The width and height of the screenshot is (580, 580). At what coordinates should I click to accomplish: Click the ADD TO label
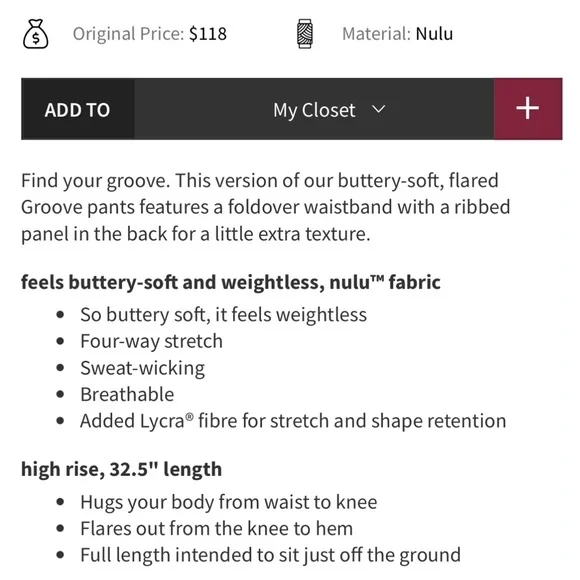(x=77, y=110)
